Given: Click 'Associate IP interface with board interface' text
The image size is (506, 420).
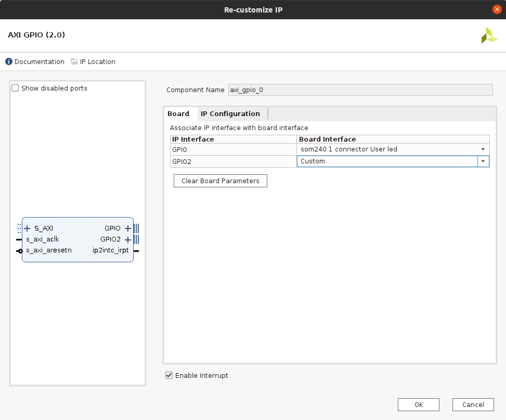Looking at the screenshot, I should pos(239,128).
